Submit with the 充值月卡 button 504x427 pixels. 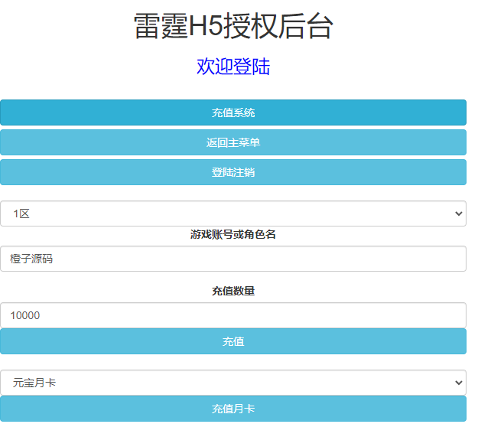tap(232, 409)
